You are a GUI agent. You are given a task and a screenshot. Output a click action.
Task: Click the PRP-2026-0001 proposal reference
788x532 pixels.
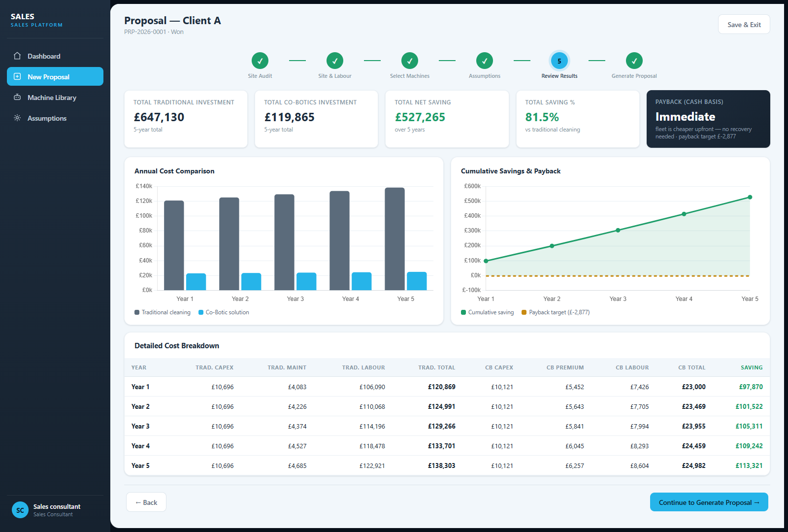145,32
